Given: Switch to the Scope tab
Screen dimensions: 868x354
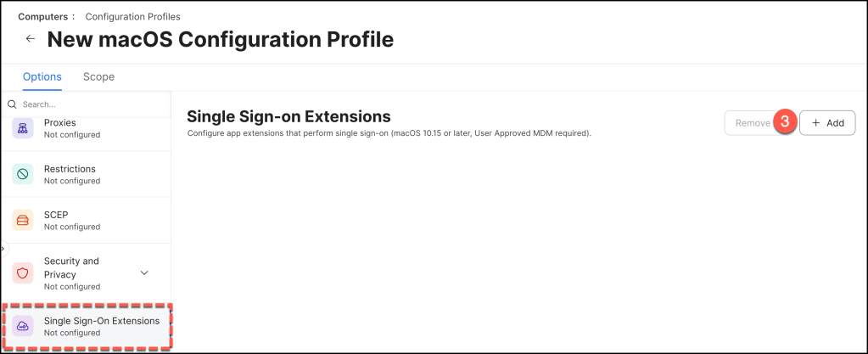Looking at the screenshot, I should tap(98, 76).
